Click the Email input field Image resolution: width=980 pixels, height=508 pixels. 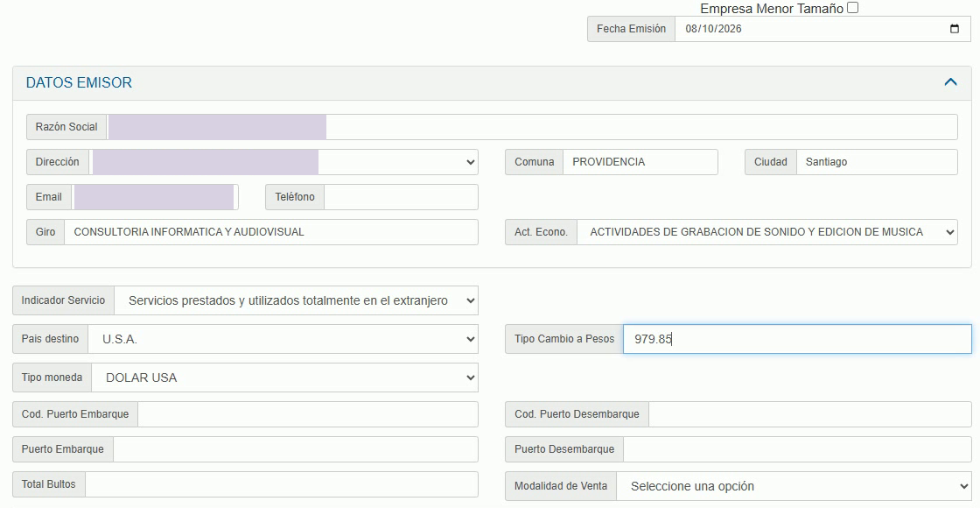pos(154,197)
